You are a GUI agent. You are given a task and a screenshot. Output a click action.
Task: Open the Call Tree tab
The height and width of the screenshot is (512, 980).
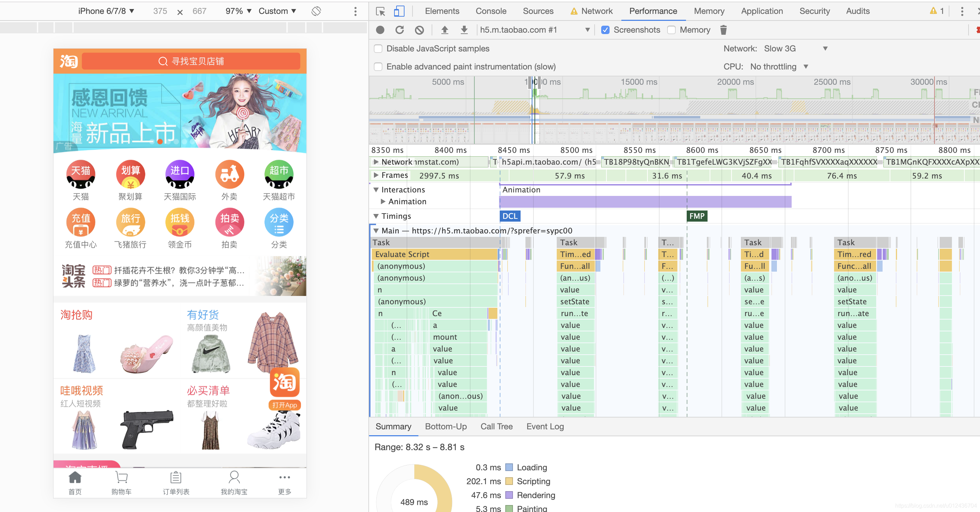(496, 427)
